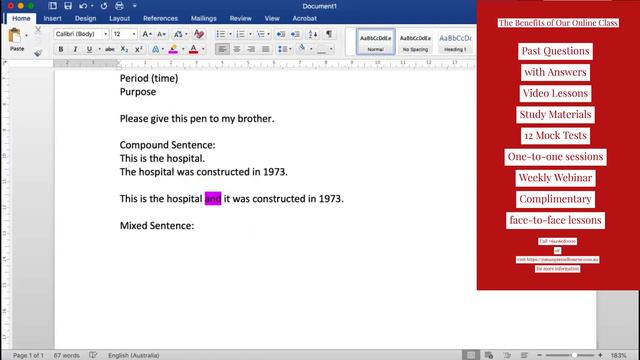Click the spelling proofing icon in status bar
The width and height of the screenshot is (640, 360).
point(93,355)
